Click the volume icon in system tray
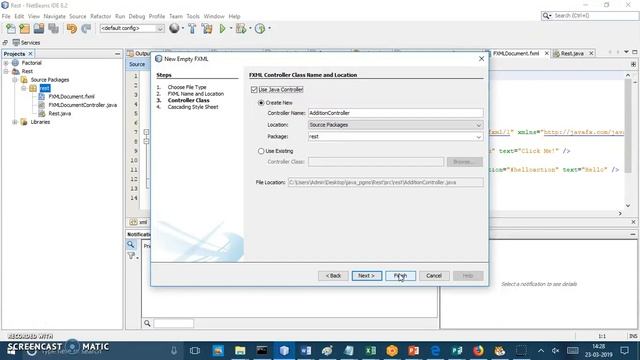Image resolution: width=640 pixels, height=360 pixels. coord(556,350)
